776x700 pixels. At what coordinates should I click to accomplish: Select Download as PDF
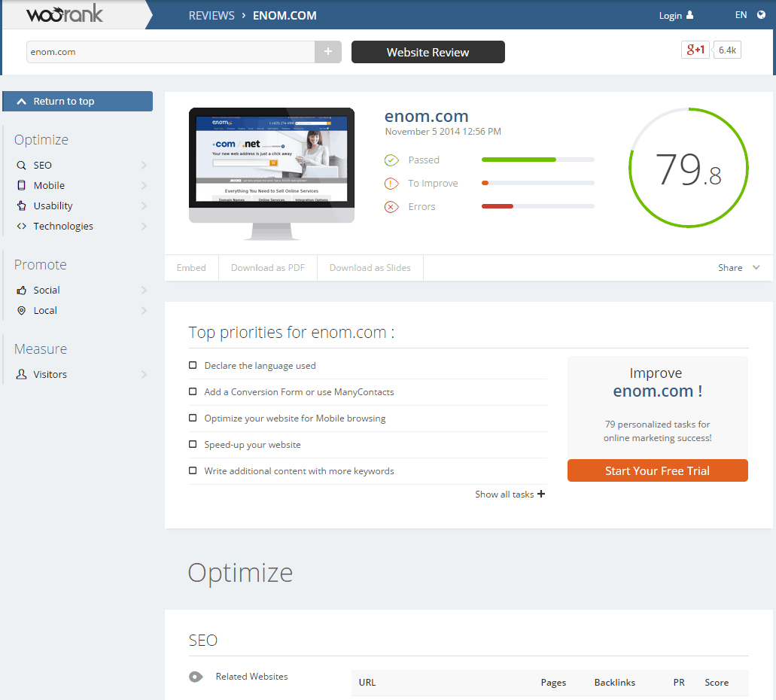[x=268, y=268]
